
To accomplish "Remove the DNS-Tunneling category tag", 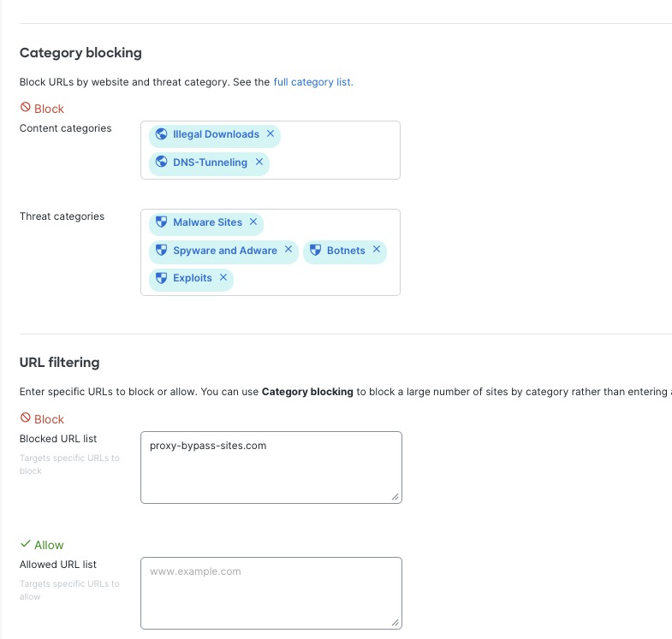I will tap(259, 162).
